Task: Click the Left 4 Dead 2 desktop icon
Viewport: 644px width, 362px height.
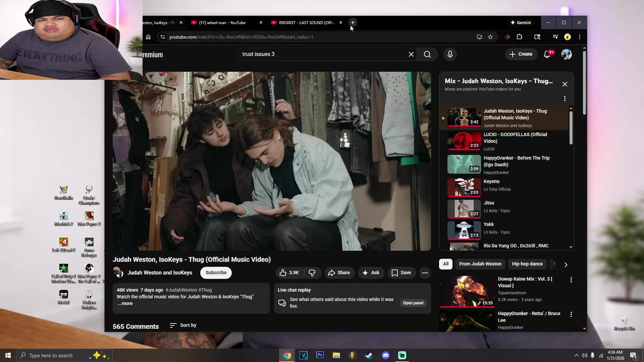Action: 63,245
